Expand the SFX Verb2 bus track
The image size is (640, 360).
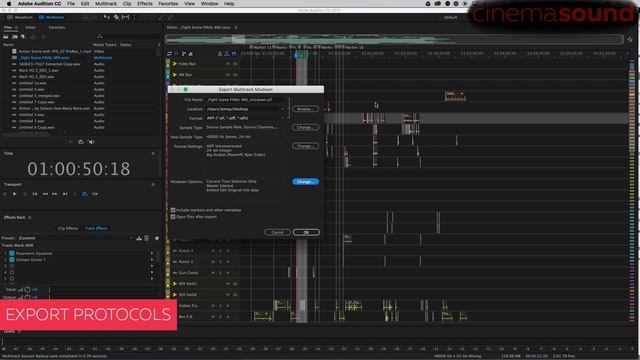[x=175, y=295]
